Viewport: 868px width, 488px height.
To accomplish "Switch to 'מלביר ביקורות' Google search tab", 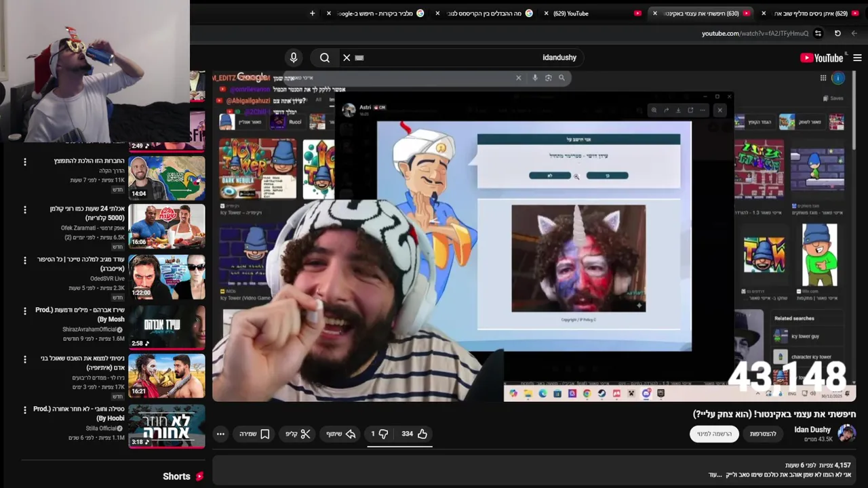I will (x=374, y=14).
